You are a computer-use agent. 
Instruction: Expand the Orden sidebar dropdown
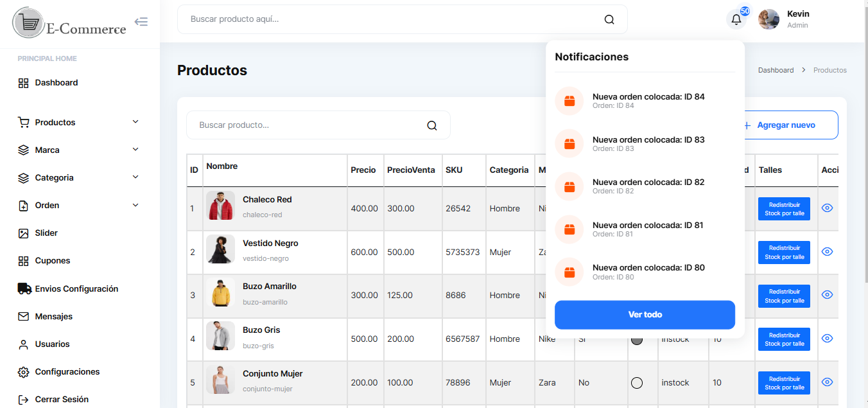click(135, 206)
